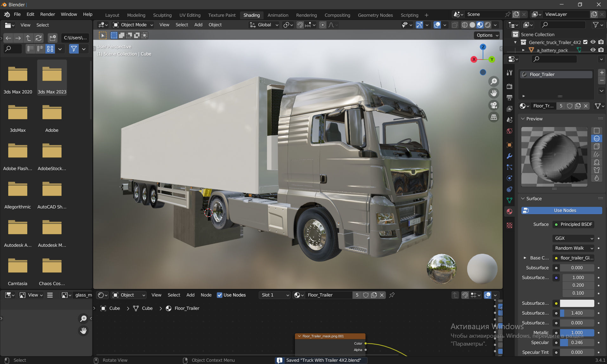Hide a_battery_pack object in viewport
This screenshot has width=607, height=364.
click(x=593, y=50)
